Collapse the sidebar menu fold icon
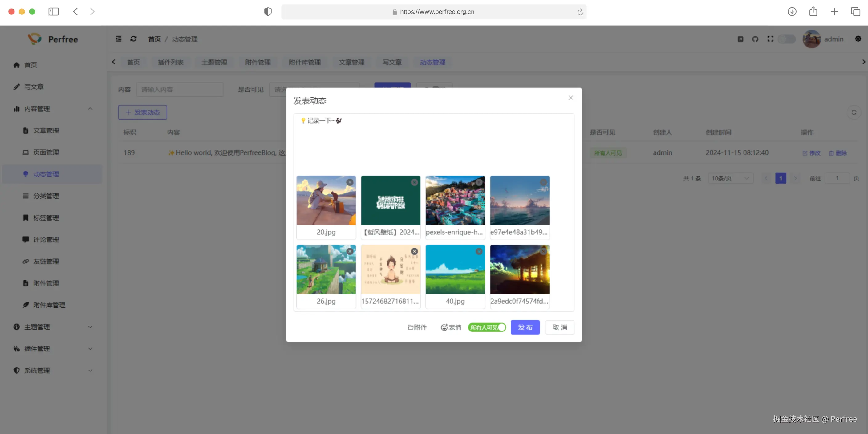The width and height of the screenshot is (868, 434). [x=119, y=39]
